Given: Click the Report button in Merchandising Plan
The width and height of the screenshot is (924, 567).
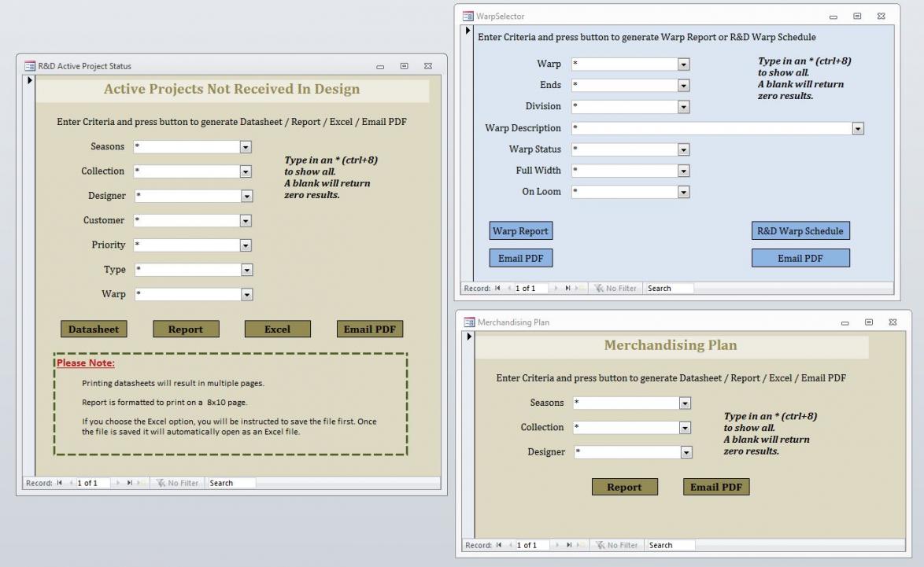Looking at the screenshot, I should 625,487.
